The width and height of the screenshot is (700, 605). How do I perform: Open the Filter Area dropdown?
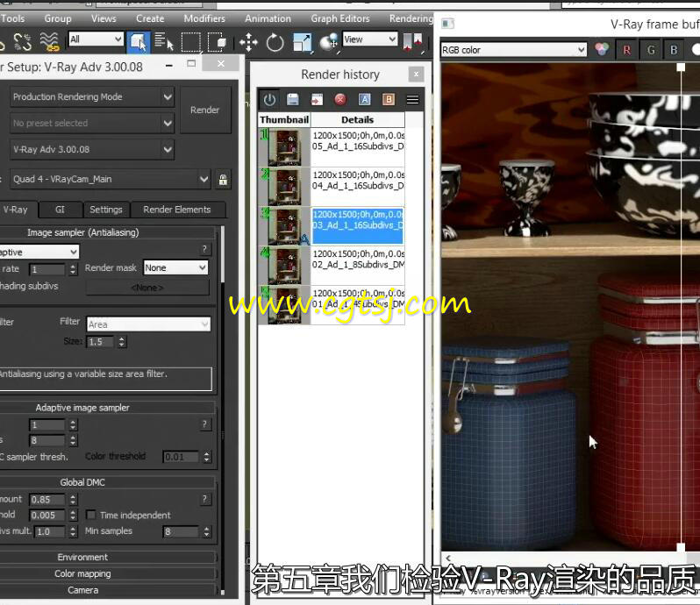click(x=148, y=324)
